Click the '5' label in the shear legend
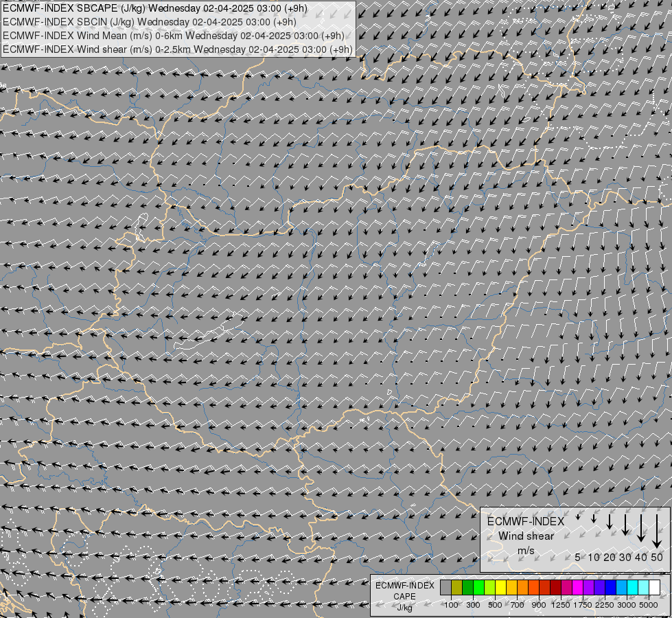The width and height of the screenshot is (672, 618). [x=578, y=558]
